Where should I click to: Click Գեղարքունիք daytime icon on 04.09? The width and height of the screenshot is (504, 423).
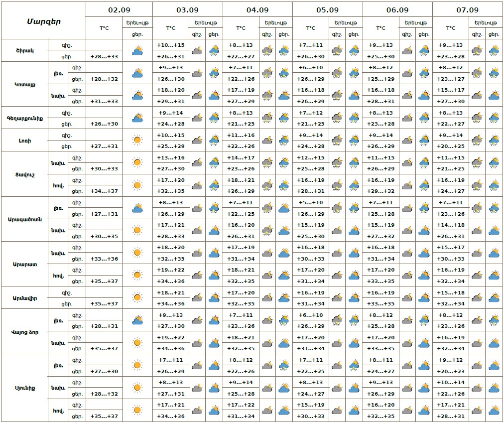coord(284,118)
